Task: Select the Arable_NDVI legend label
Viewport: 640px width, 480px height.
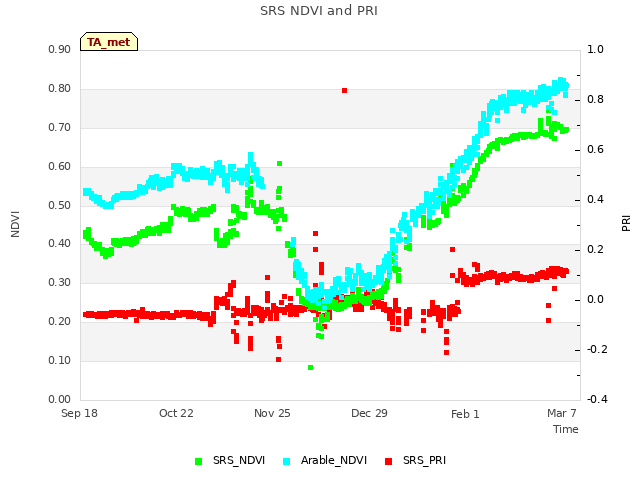Action: point(334,460)
